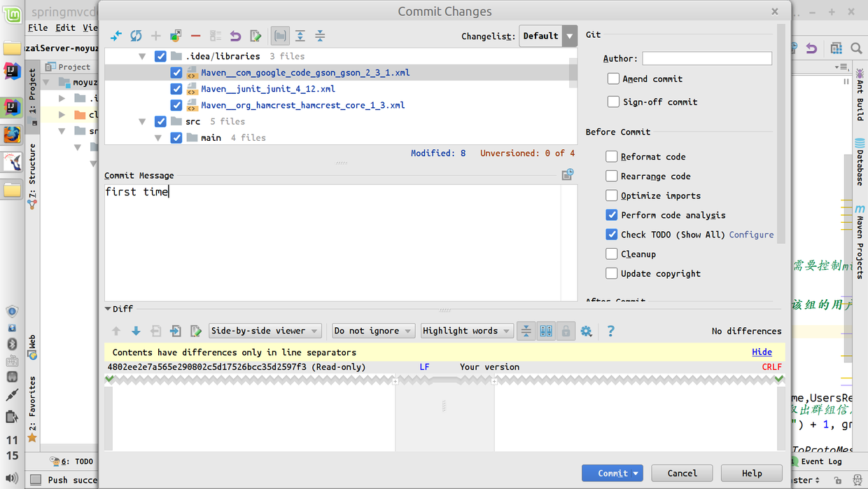Go to next difference arrow
868x489 pixels.
point(136,331)
